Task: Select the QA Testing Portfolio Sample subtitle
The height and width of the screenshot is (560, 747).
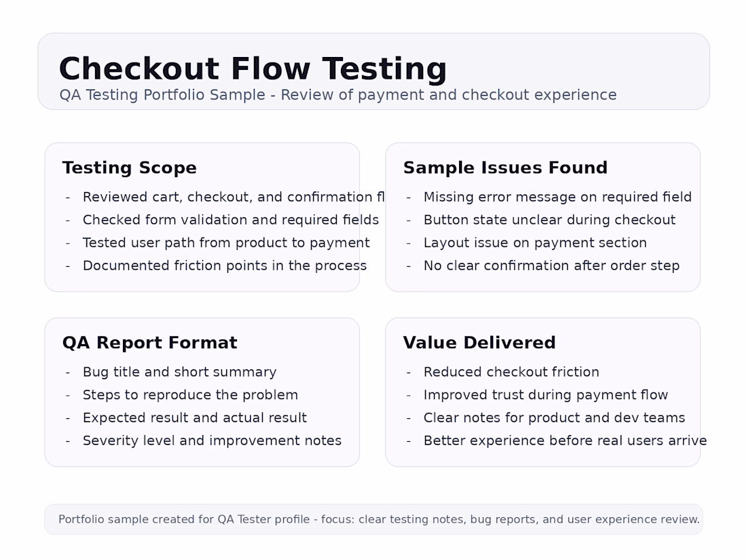Action: pyautogui.click(x=338, y=95)
